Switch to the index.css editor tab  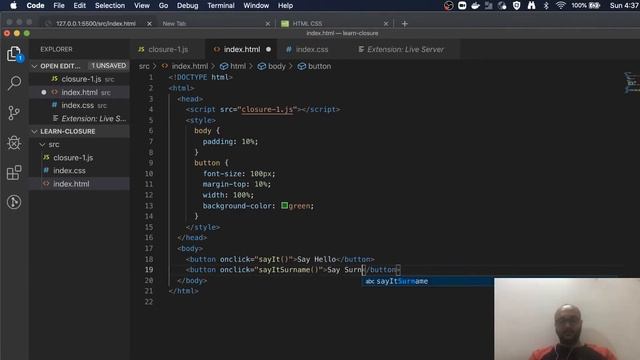311,49
